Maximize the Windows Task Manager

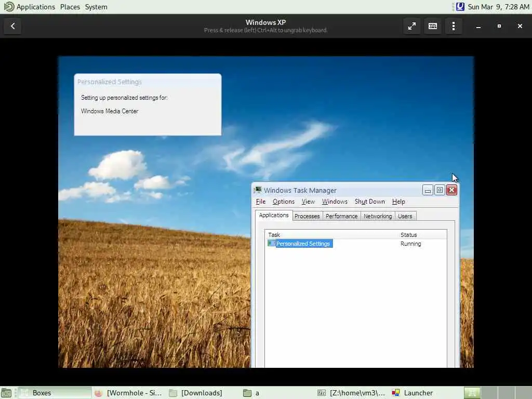coord(440,190)
